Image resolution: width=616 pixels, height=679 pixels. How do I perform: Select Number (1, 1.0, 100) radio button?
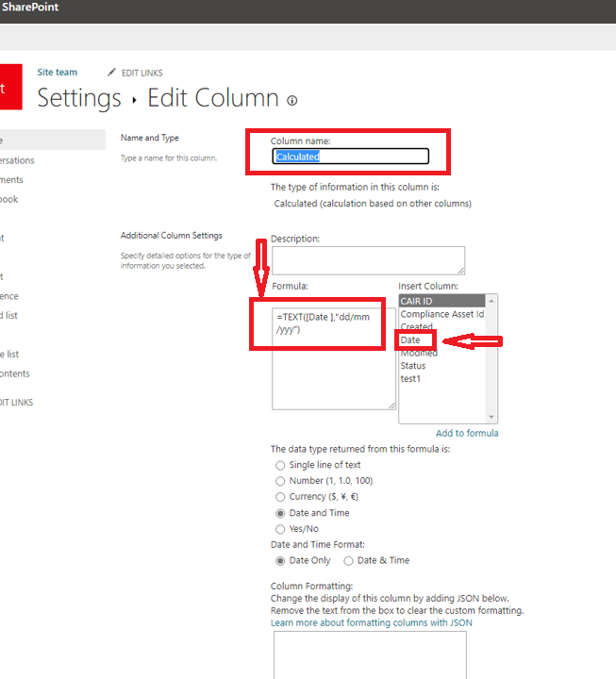(x=280, y=481)
